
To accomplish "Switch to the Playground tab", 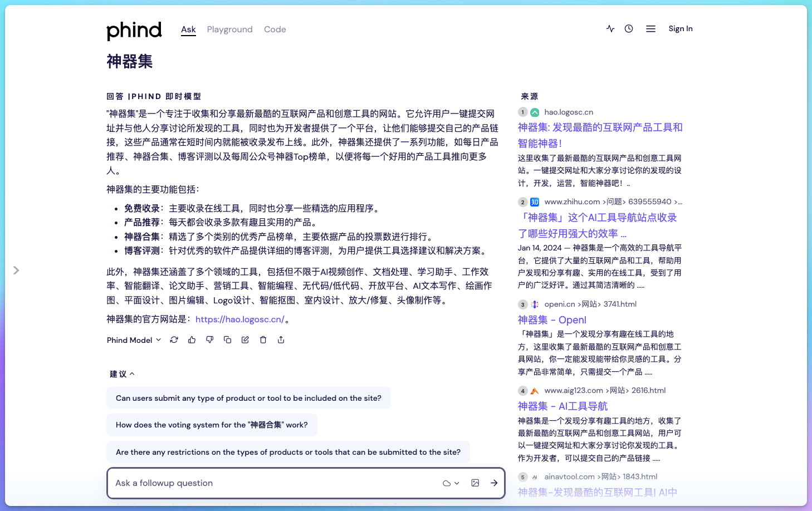I will click(229, 30).
